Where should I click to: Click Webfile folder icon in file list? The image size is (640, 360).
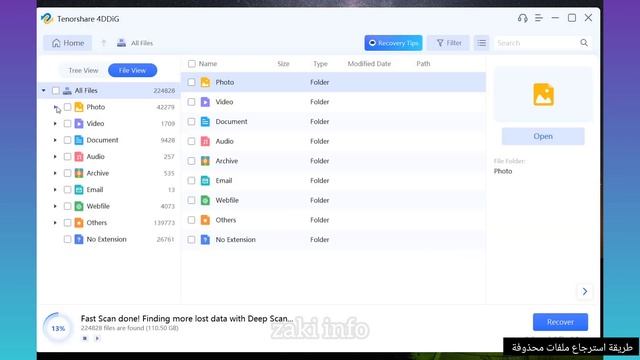(205, 200)
